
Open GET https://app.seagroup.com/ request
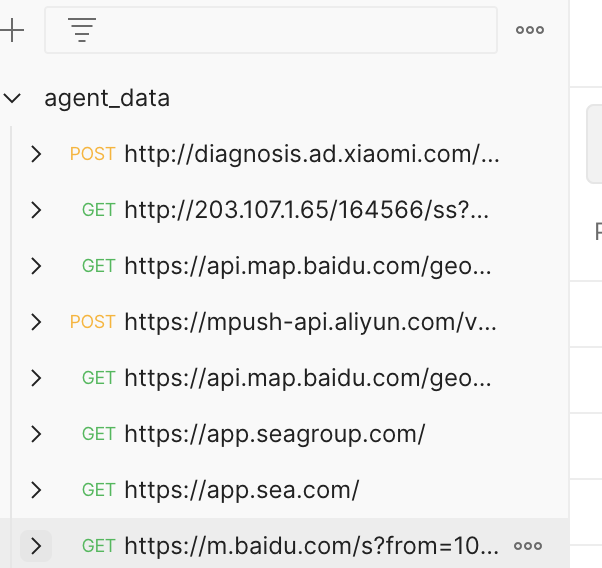coord(275,434)
